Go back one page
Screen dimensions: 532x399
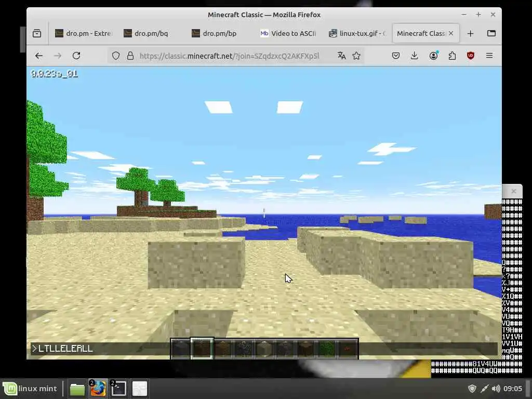pyautogui.click(x=38, y=56)
